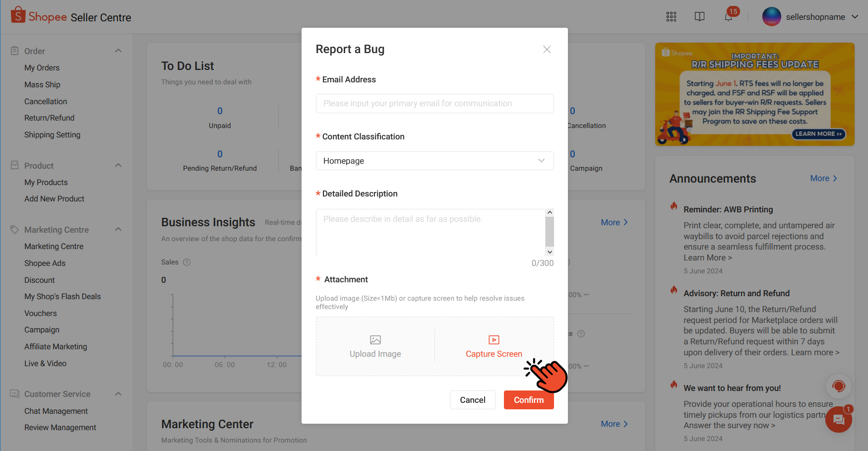868x451 pixels.
Task: Collapse the Customer Service sidebar section
Action: tap(118, 394)
